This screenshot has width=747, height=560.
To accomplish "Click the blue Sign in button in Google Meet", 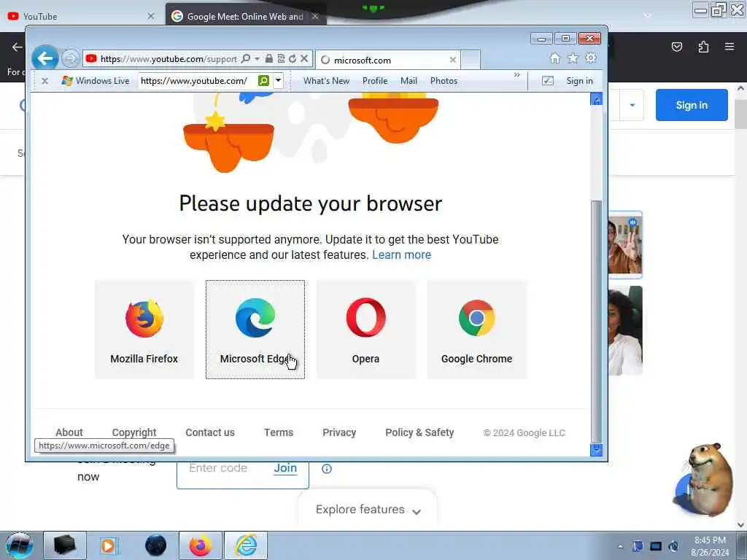I will tap(692, 105).
